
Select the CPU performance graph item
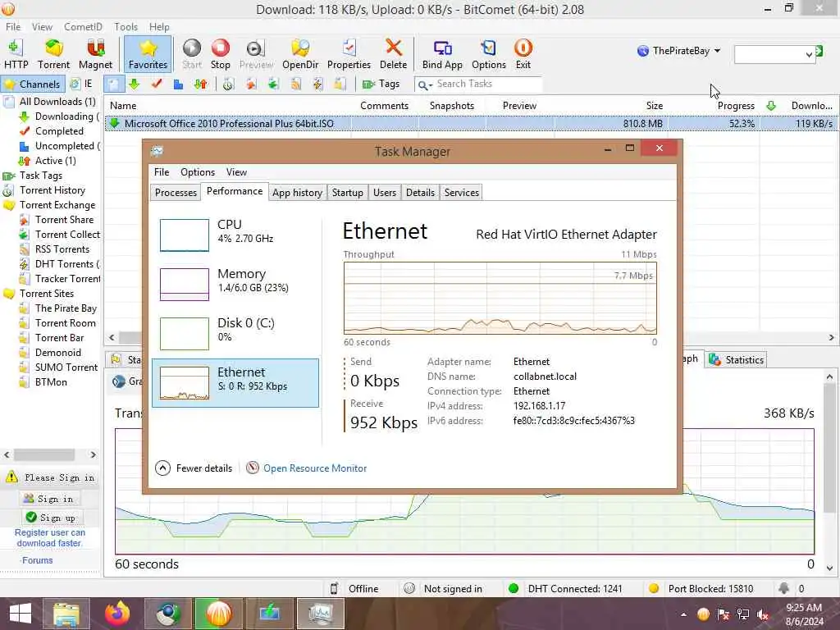[235, 235]
